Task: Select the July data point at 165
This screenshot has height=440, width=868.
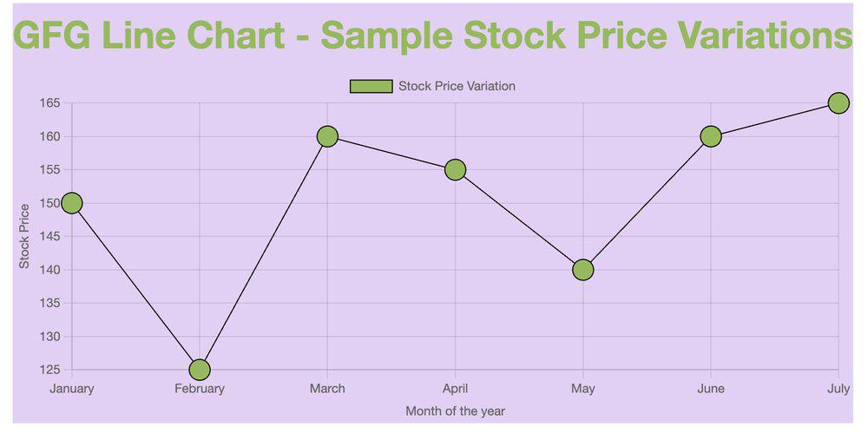Action: pyautogui.click(x=838, y=103)
